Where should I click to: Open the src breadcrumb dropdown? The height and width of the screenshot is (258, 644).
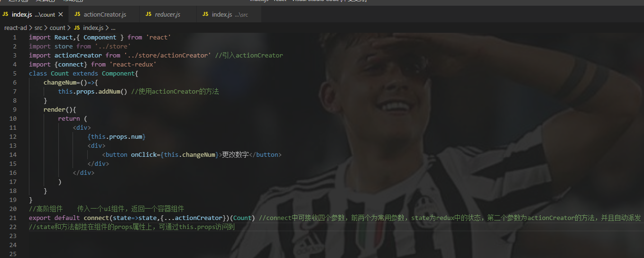38,28
